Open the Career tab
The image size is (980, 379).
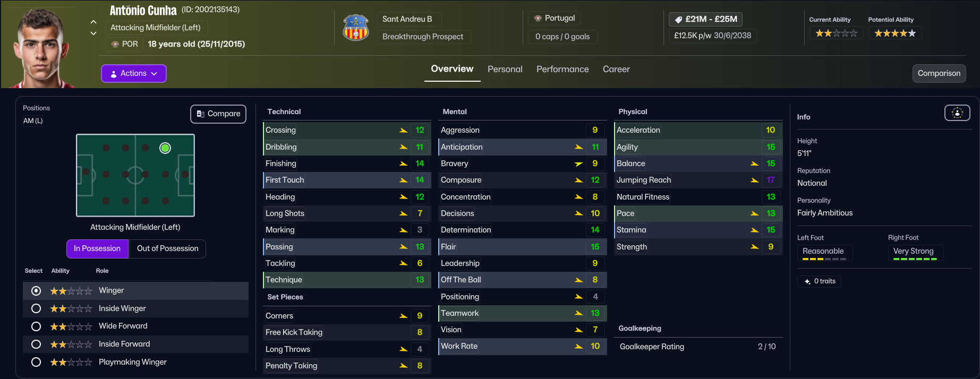click(616, 70)
